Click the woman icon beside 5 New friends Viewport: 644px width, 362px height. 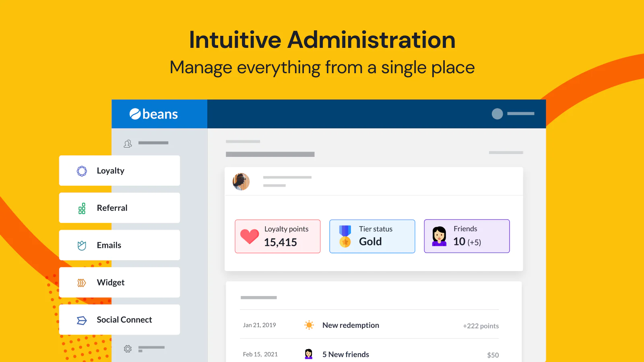click(309, 354)
